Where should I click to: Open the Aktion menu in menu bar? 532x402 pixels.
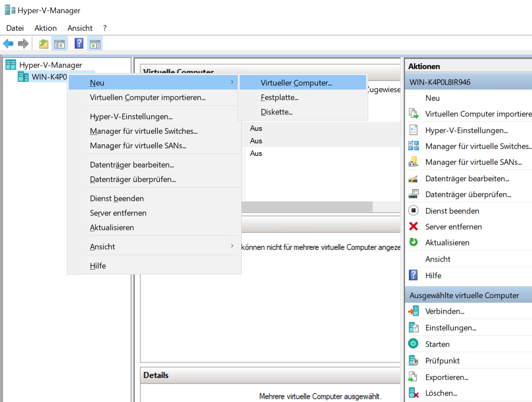(45, 28)
